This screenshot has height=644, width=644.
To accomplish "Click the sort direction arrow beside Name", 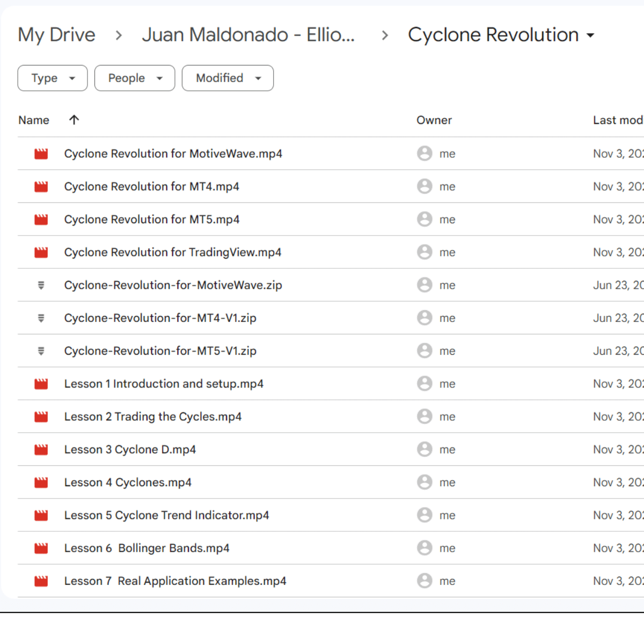I will [x=74, y=120].
